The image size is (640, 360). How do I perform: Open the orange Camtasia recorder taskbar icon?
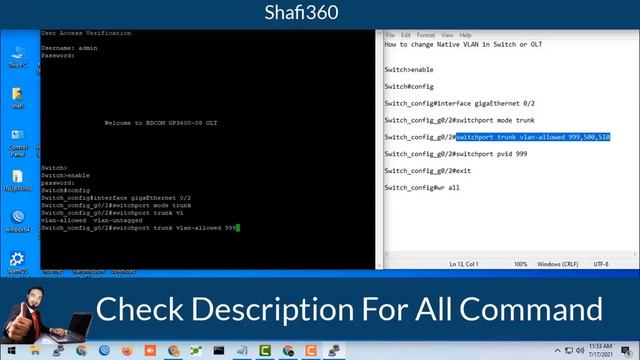click(x=311, y=351)
